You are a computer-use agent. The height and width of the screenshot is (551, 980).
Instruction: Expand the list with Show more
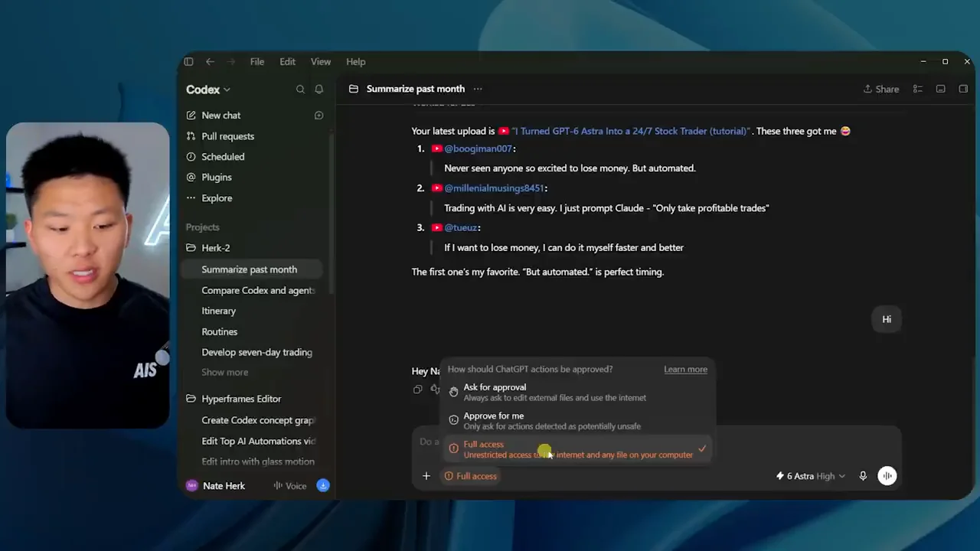click(225, 373)
